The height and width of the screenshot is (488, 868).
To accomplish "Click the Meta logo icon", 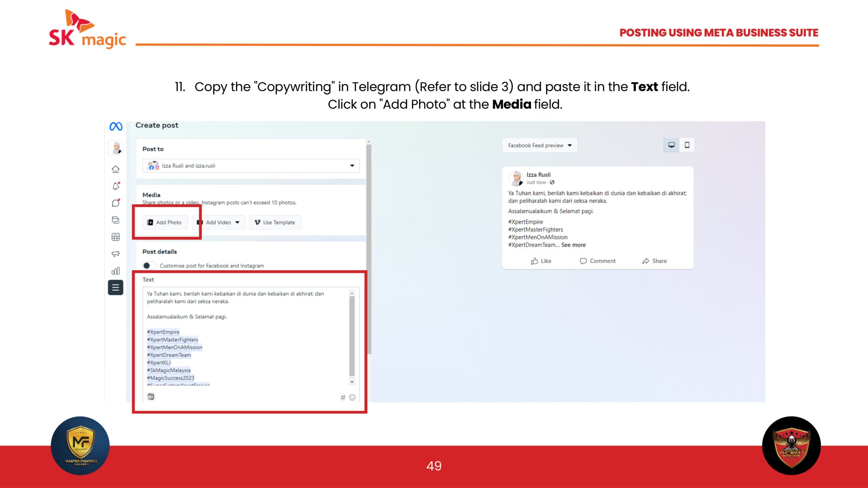I will click(116, 127).
